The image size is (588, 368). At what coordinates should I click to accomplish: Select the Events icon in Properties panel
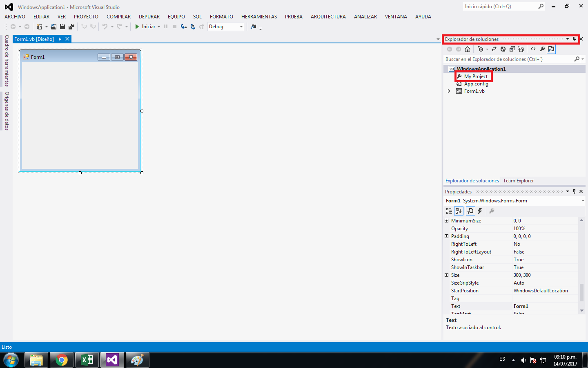(480, 211)
